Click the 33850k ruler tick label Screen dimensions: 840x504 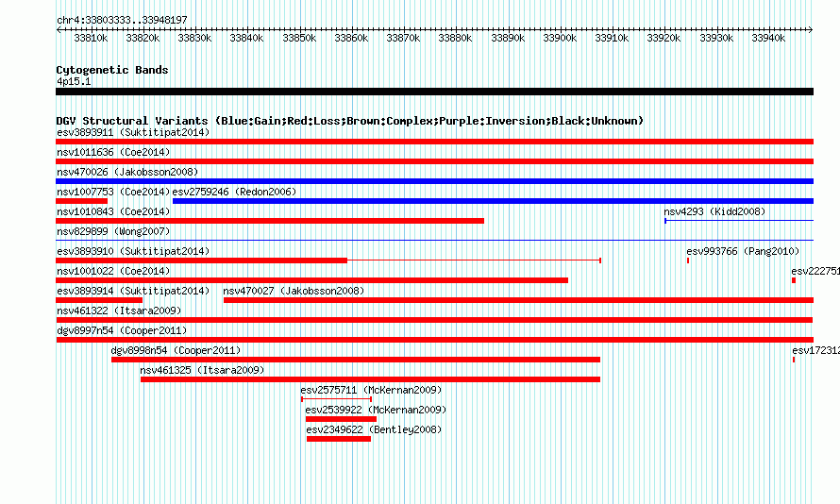point(299,38)
